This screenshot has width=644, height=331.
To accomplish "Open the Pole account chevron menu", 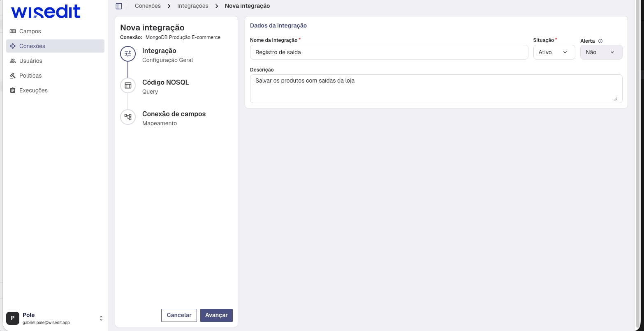I will [x=101, y=318].
